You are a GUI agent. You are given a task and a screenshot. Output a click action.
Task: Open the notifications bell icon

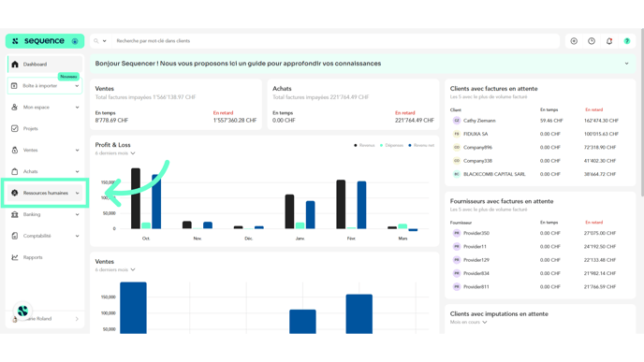click(609, 41)
